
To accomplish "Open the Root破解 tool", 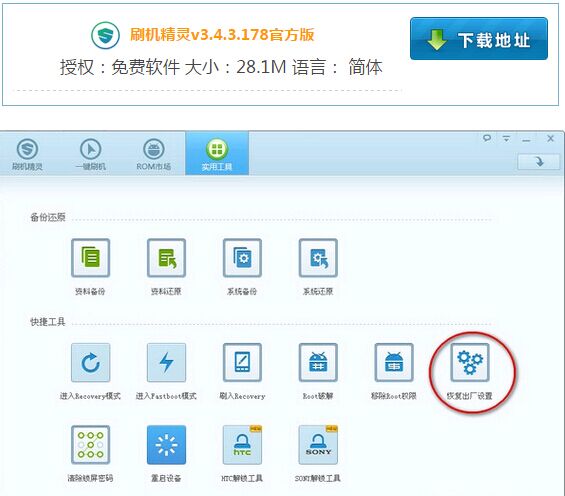I will pos(318,362).
